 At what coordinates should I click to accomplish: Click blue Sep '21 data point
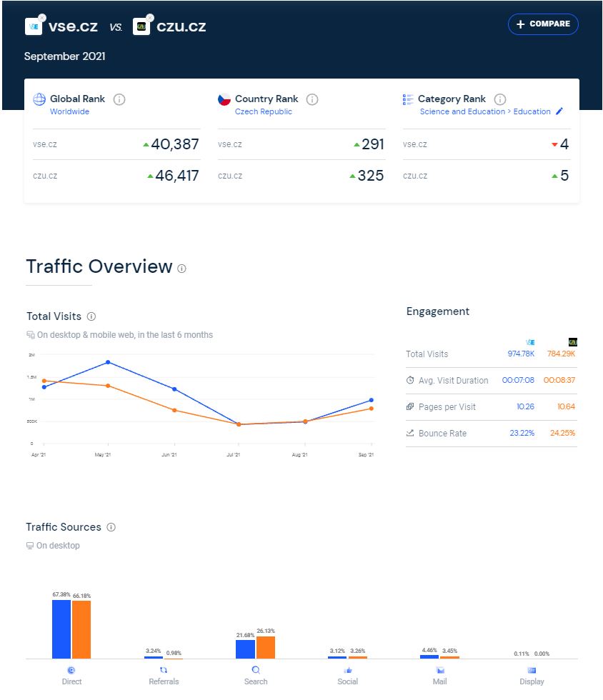(372, 401)
